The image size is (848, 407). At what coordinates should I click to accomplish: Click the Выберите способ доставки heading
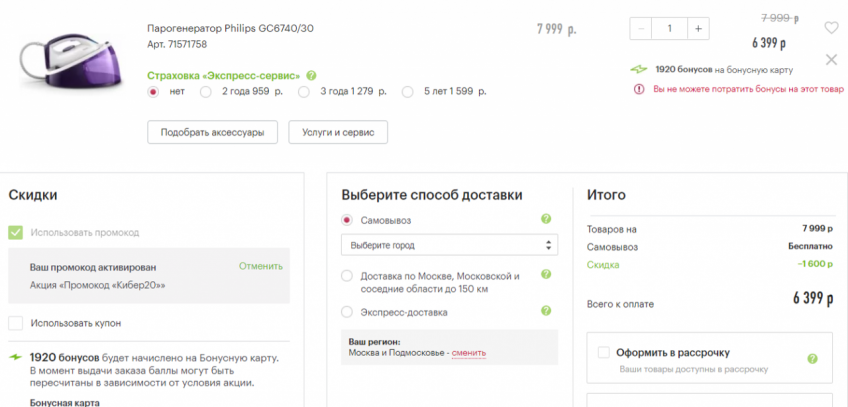click(432, 195)
